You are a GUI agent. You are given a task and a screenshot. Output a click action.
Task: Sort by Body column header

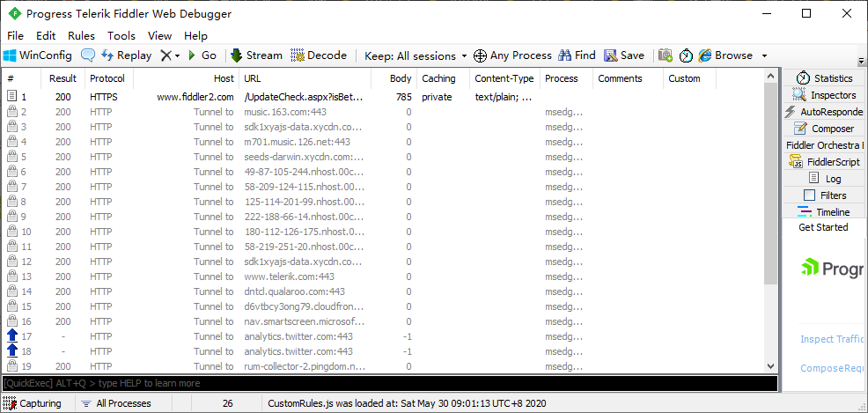pyautogui.click(x=394, y=78)
